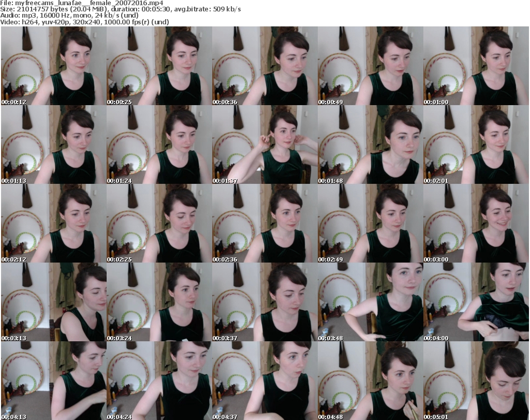Pick the thumbnail stamped 00:04:13

coord(54,381)
